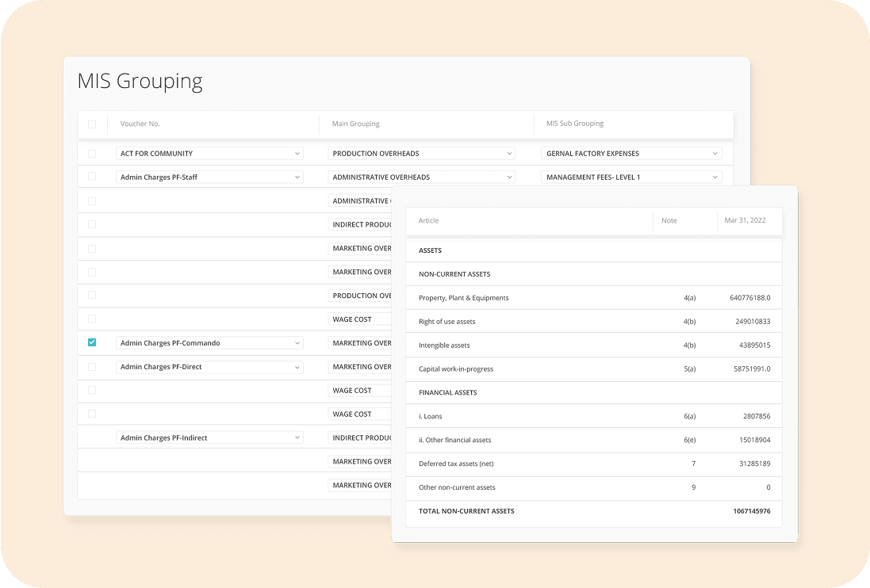Click the Voucher No. column header
Screen dimensions: 870x588
point(140,124)
